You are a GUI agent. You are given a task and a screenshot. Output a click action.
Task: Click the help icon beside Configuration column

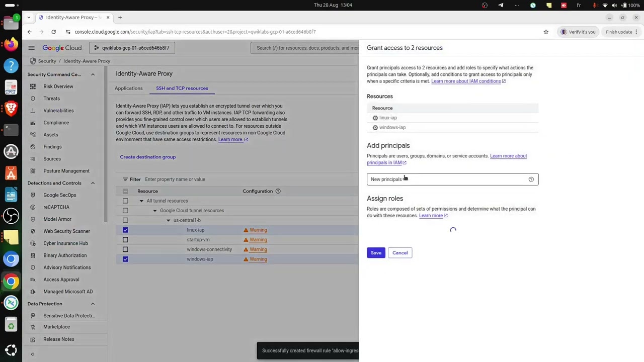coord(278,191)
